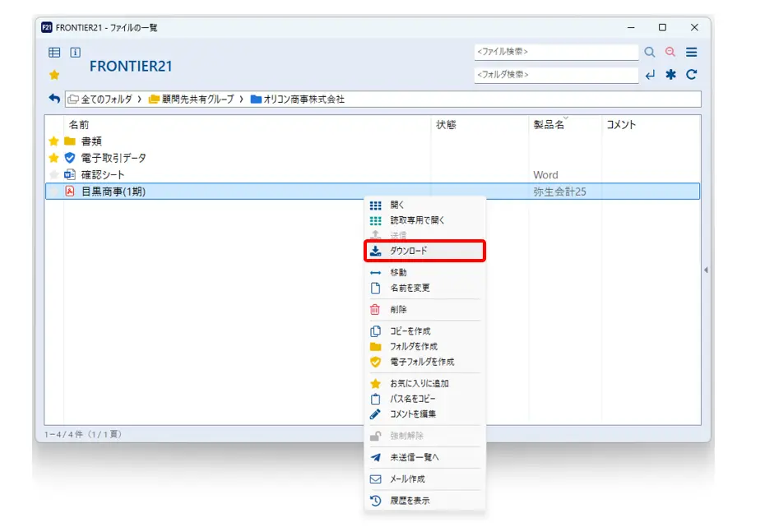
Task: Toggle favorite star for 確認シート
Action: click(54, 175)
